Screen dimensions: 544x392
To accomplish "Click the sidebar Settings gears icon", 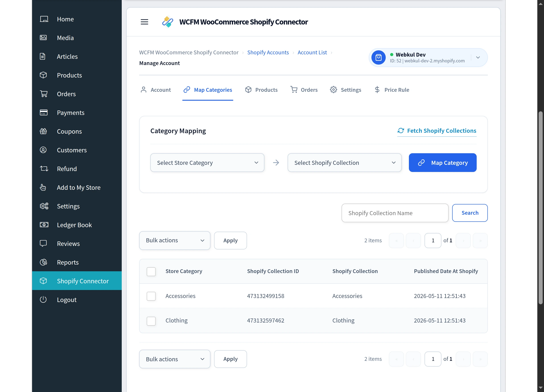I will 44,206.
